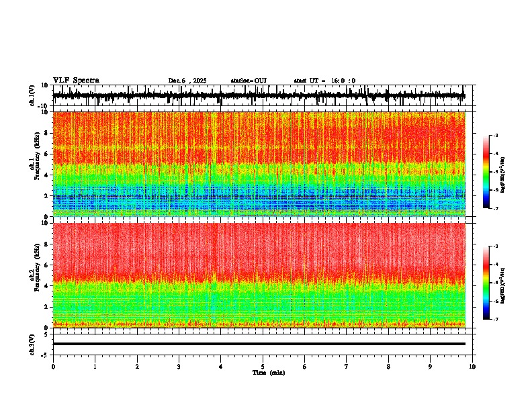532x411 pixels.
Task: Click the ch.1 color bar log(PSD) unit label
Action: click(x=503, y=175)
